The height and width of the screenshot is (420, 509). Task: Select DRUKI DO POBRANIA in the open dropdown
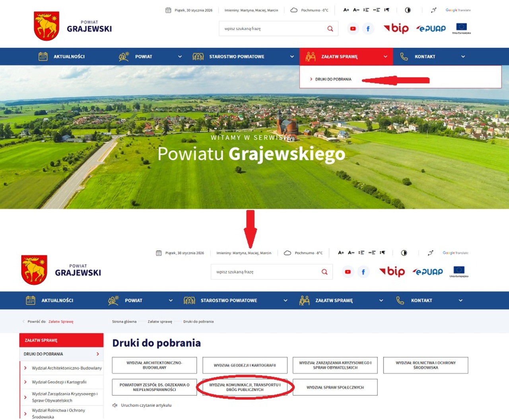333,79
